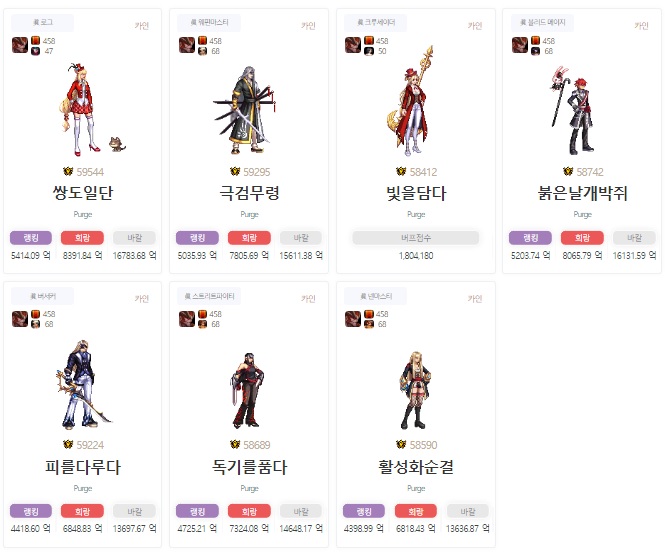
Task: Click the fame badge icon beside 59224
Action: pos(68,444)
